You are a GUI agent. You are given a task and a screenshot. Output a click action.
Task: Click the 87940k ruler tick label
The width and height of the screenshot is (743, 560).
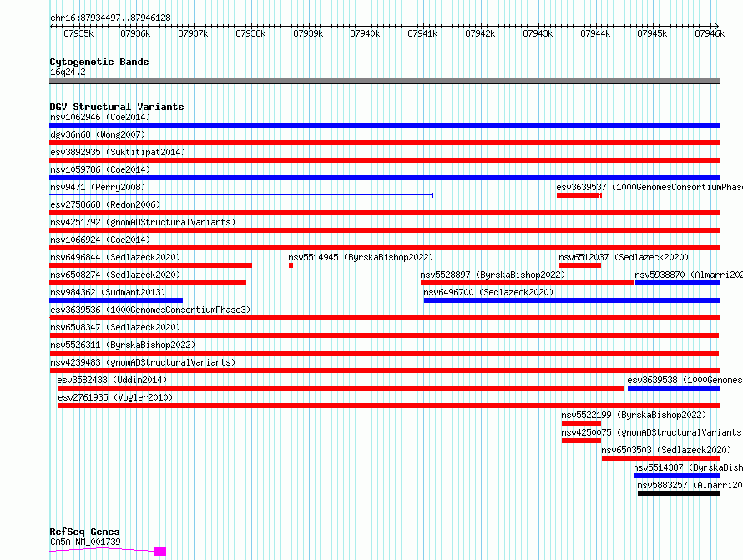(x=365, y=33)
